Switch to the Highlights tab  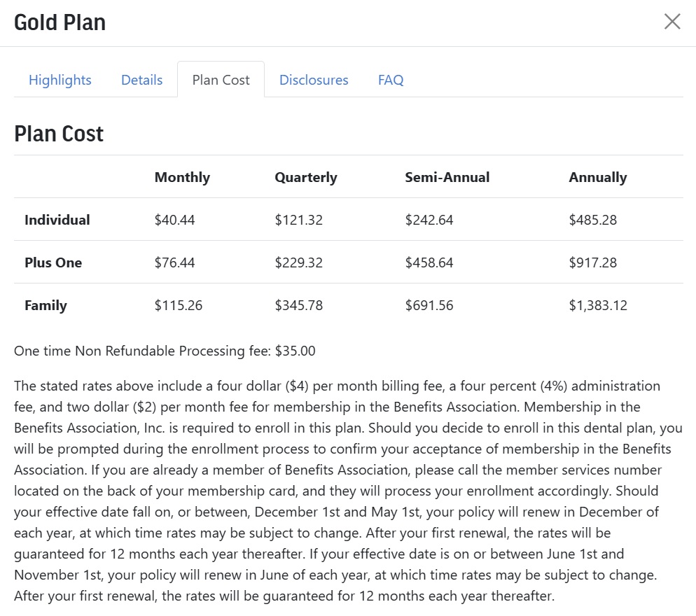click(x=60, y=80)
